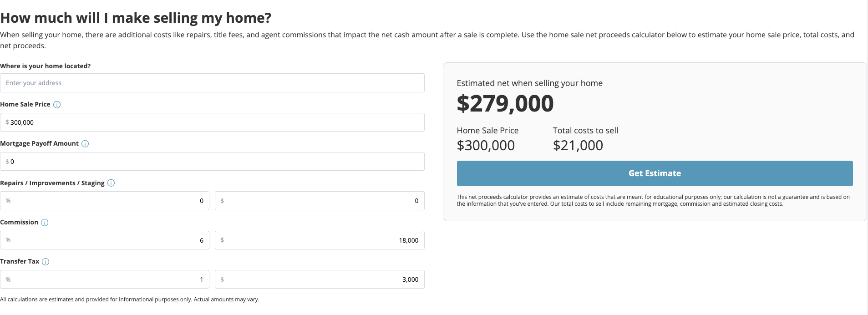Screen dimensions: 868x315
Task: Select the Transfer Tax dollar field showing 3,000
Action: pos(320,279)
